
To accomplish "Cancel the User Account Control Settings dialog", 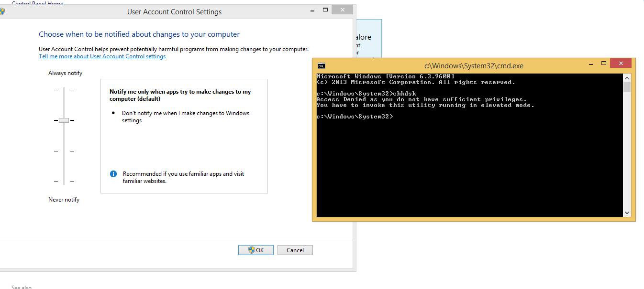I will tap(295, 250).
